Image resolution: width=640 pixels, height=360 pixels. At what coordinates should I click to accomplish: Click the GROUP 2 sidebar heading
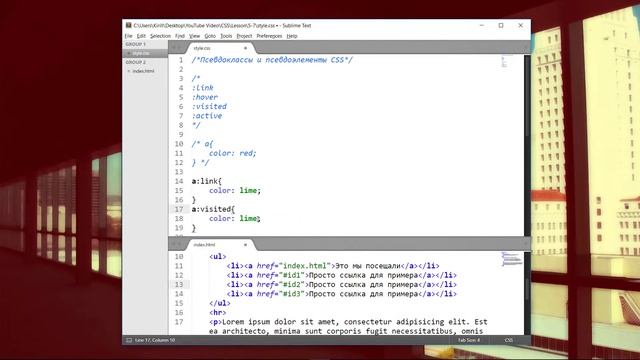pyautogui.click(x=136, y=62)
